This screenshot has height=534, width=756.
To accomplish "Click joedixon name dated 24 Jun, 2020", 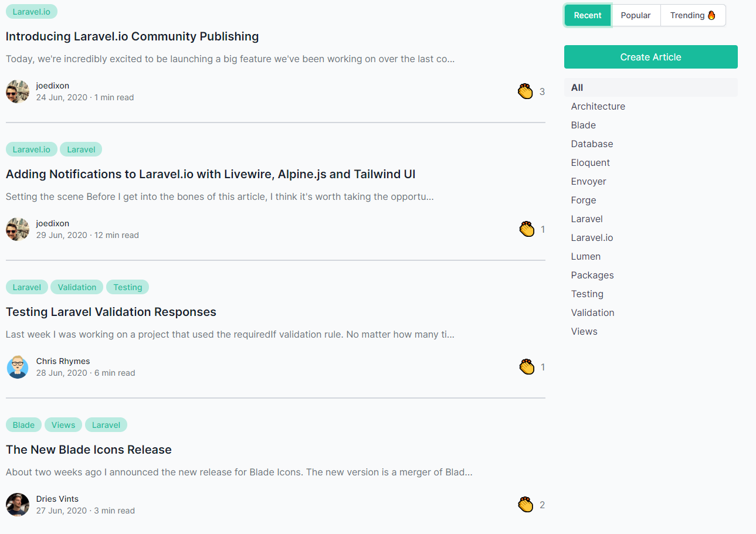I will pos(53,86).
